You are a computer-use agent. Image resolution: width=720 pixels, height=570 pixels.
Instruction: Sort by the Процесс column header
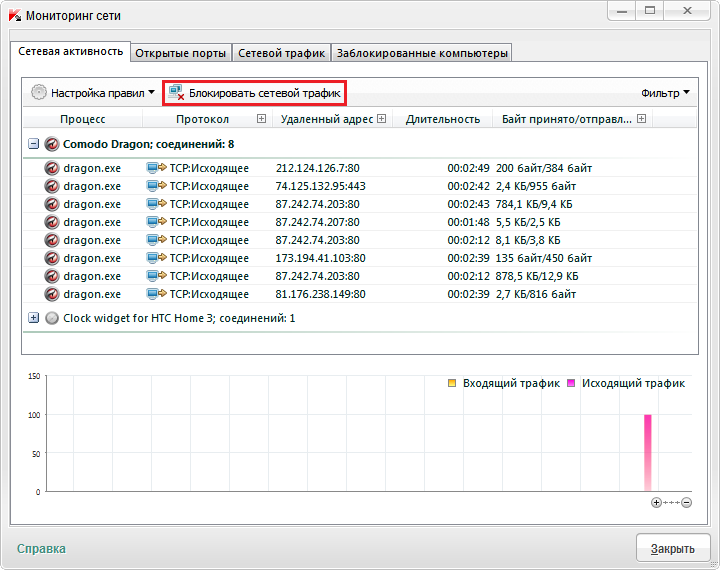83,119
